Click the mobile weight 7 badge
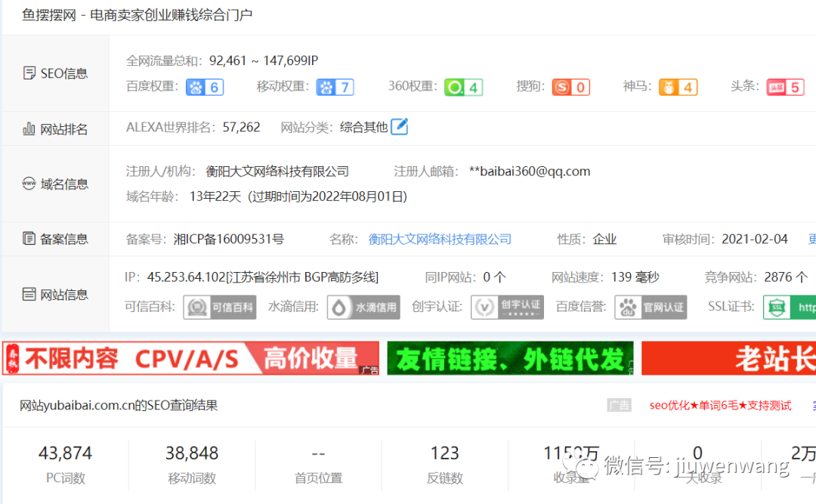The height and width of the screenshot is (504, 816). pos(335,87)
